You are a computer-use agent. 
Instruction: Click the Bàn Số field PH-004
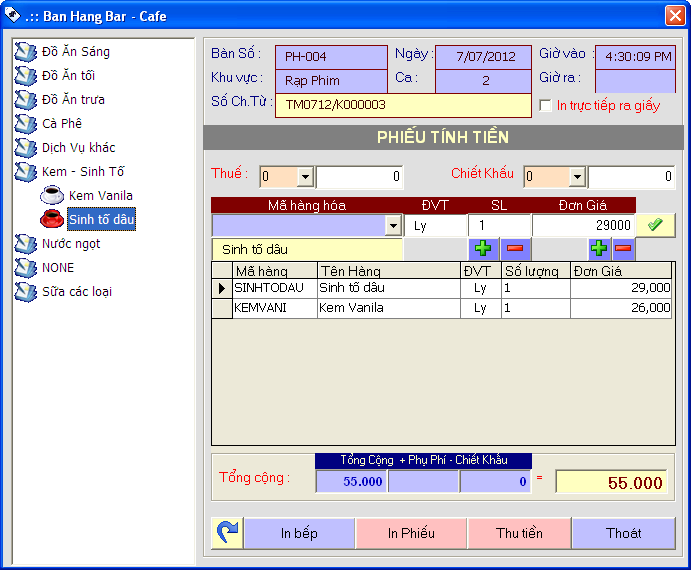click(331, 57)
